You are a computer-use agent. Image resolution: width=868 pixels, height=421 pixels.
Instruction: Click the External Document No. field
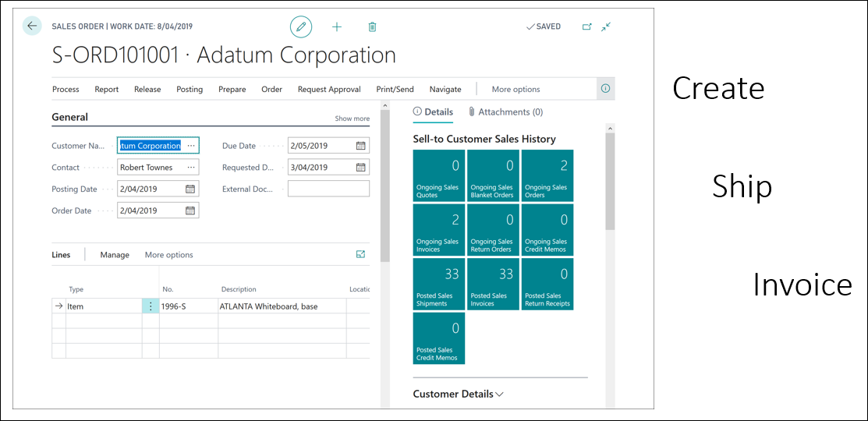tap(329, 189)
